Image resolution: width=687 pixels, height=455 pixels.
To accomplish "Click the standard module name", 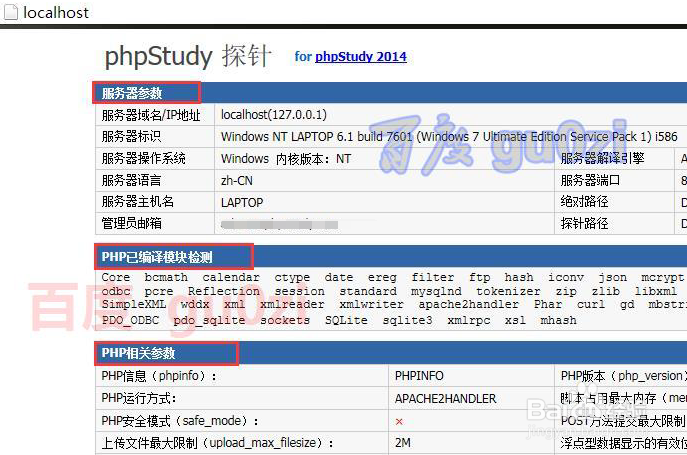I will pos(368,291).
